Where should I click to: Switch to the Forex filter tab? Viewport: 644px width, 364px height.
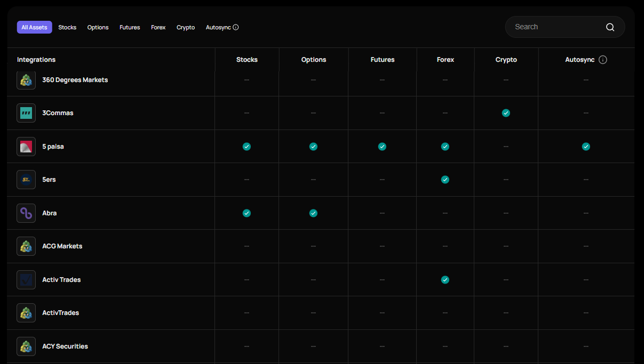(x=158, y=27)
